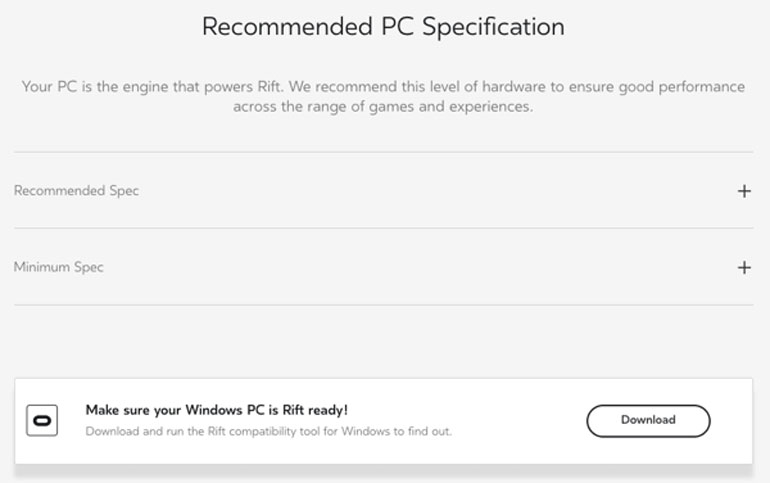The height and width of the screenshot is (483, 770).
Task: Click the word 'Specification' in the page title
Action: 493,27
